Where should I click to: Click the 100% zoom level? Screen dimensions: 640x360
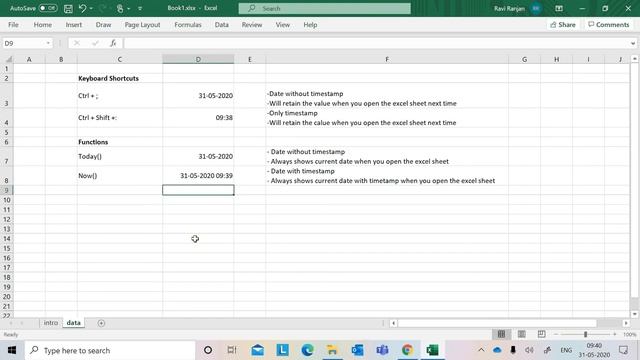click(629, 334)
